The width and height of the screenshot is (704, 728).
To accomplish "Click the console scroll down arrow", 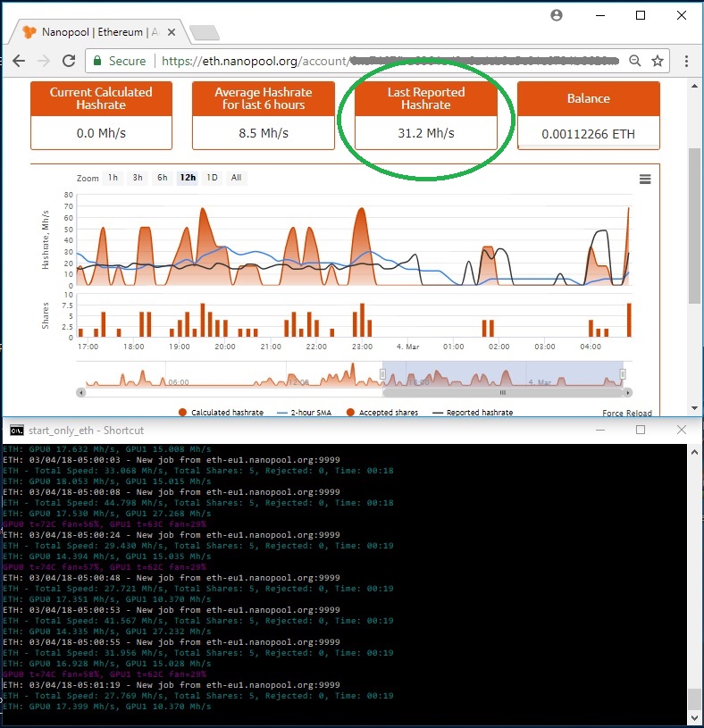I will tap(694, 718).
